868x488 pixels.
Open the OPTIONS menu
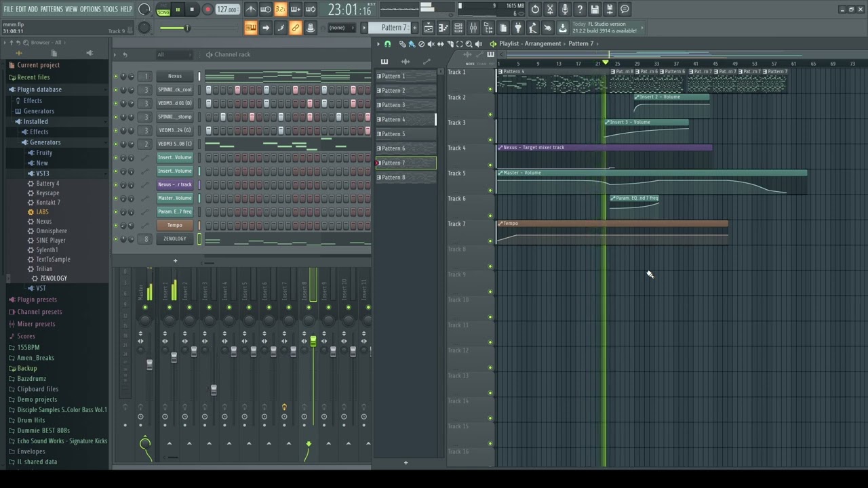[90, 9]
